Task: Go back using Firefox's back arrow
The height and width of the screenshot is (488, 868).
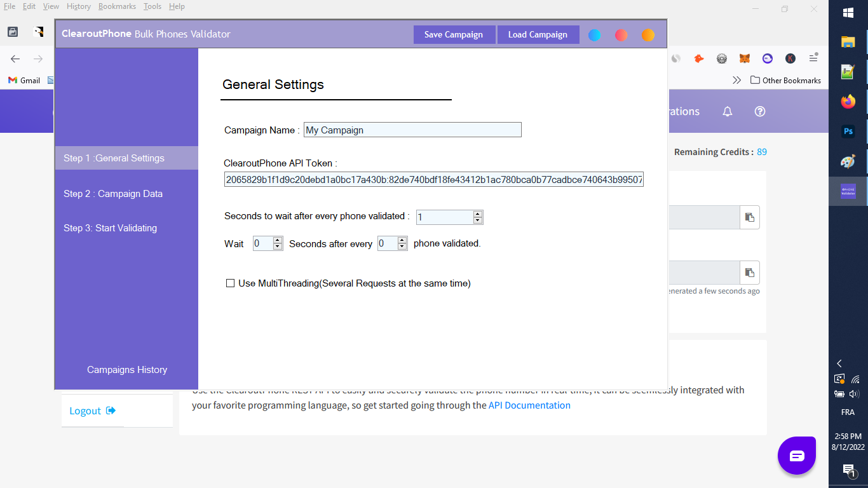Action: (15, 58)
